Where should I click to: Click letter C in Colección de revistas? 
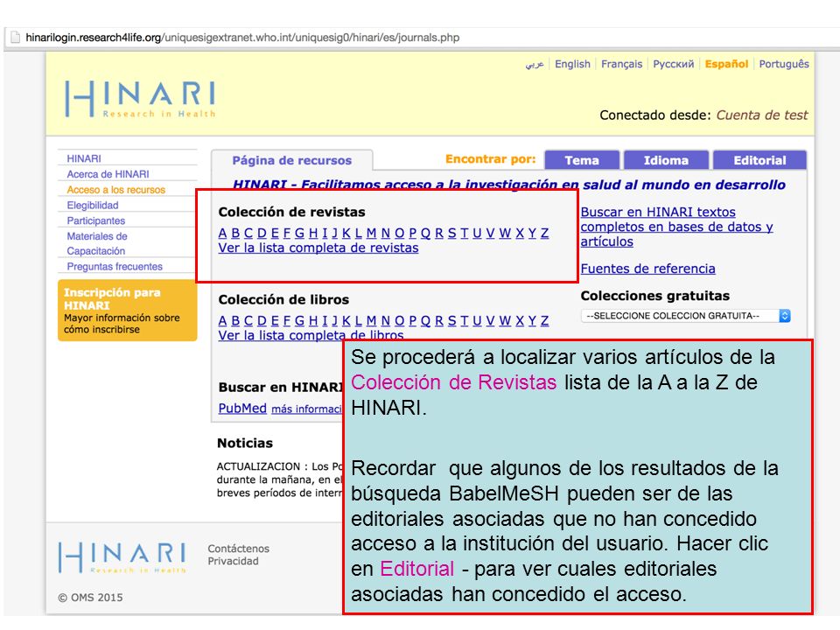(x=248, y=233)
